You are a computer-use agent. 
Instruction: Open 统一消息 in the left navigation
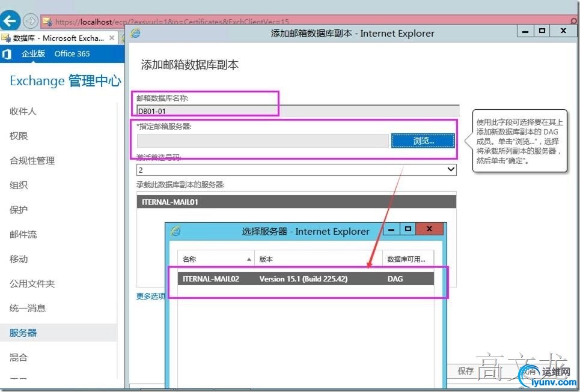pos(28,308)
